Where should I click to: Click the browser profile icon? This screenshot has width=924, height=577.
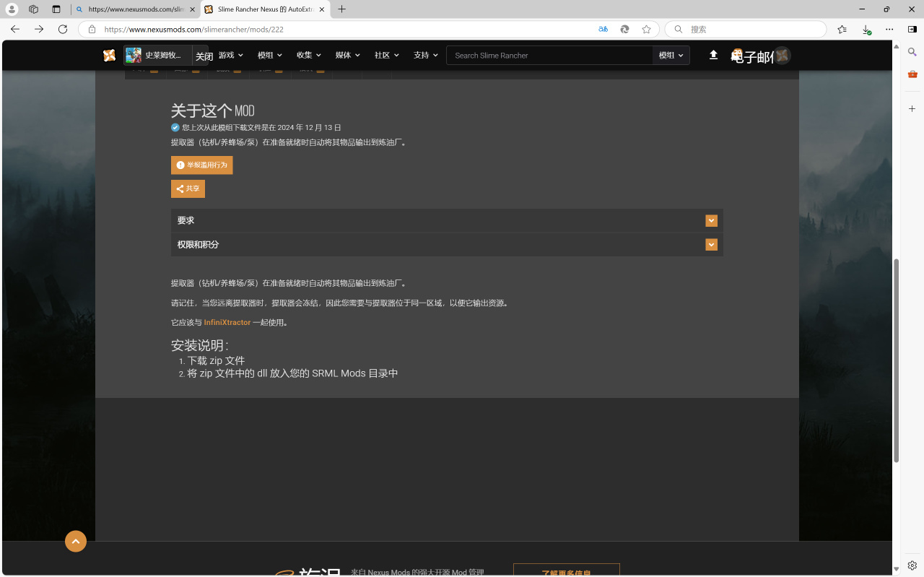(x=12, y=9)
